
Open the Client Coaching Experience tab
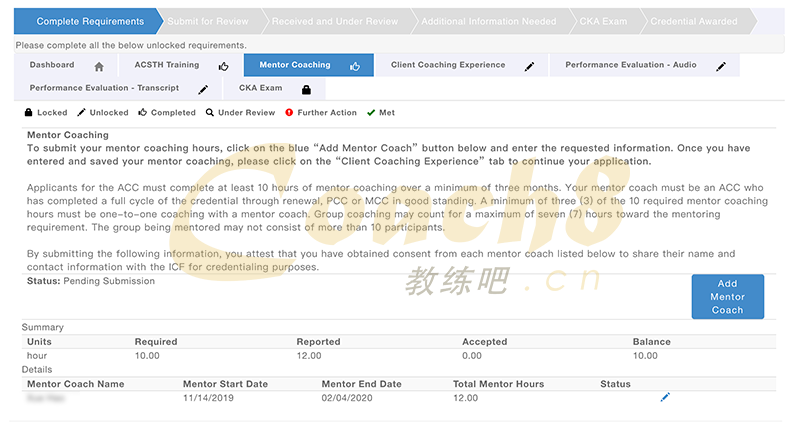click(448, 66)
